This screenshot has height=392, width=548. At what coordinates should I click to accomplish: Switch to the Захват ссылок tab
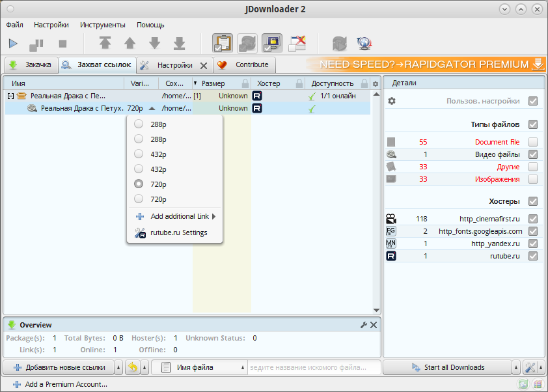(x=97, y=64)
